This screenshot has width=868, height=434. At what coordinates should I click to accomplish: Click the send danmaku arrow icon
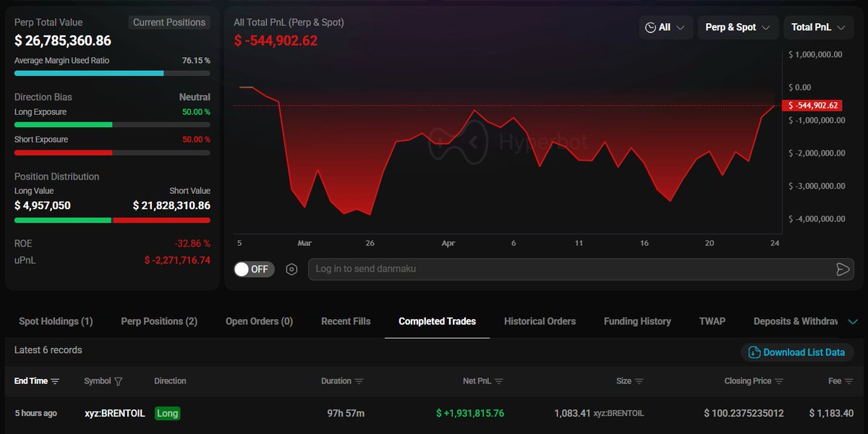point(842,269)
